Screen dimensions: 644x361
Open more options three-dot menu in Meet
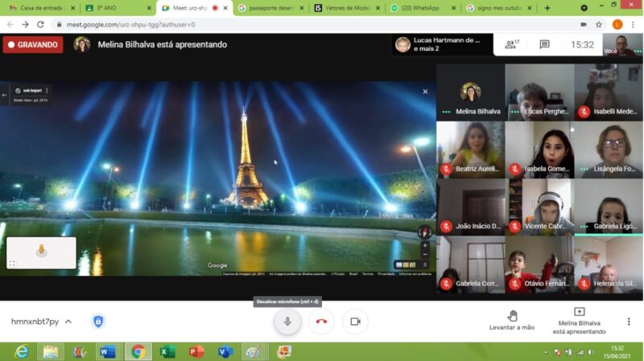click(629, 322)
